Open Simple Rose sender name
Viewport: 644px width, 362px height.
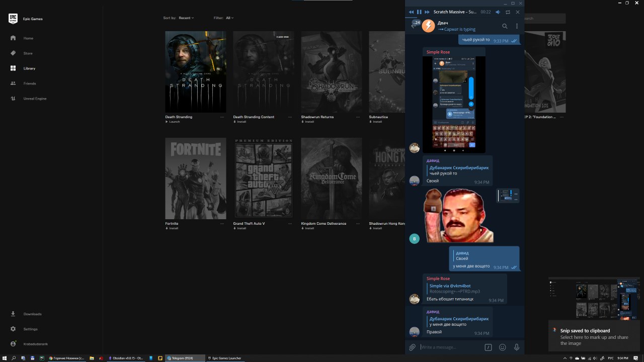tap(438, 52)
